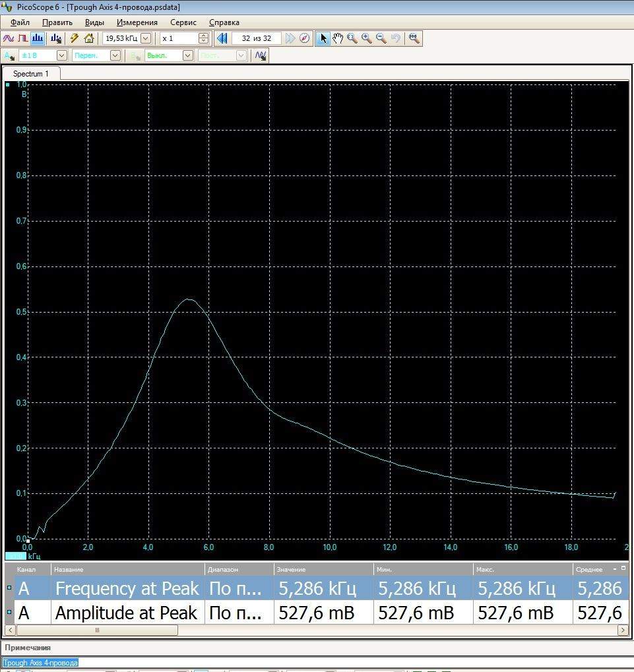Select the Spectrum 1 tab
The image size is (634, 672).
click(x=31, y=74)
